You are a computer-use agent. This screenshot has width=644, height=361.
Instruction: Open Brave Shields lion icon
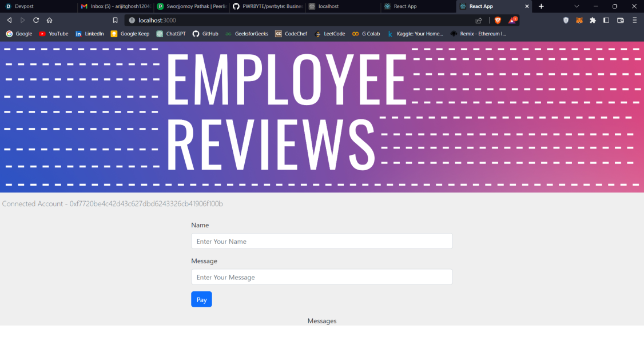(498, 20)
